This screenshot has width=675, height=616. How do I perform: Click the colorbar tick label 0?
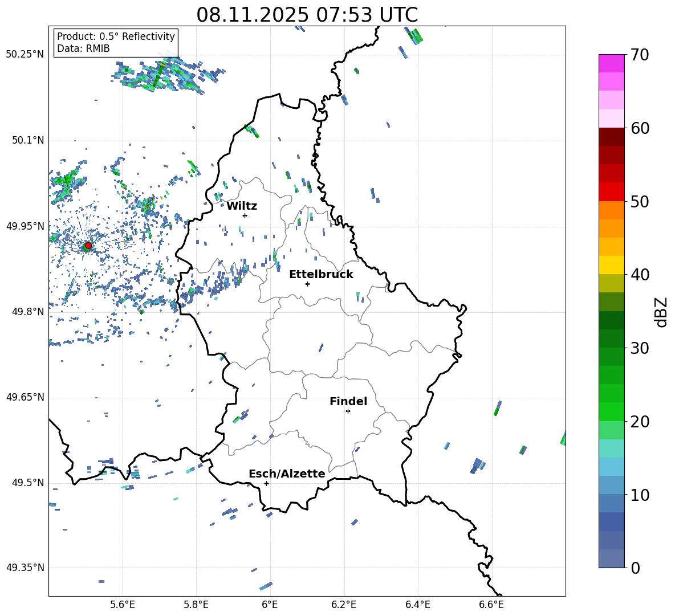(x=635, y=568)
